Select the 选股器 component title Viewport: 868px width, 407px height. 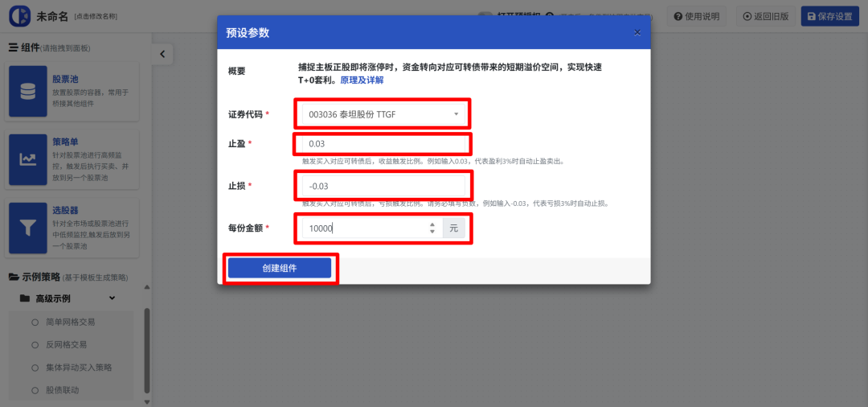pyautogui.click(x=65, y=211)
